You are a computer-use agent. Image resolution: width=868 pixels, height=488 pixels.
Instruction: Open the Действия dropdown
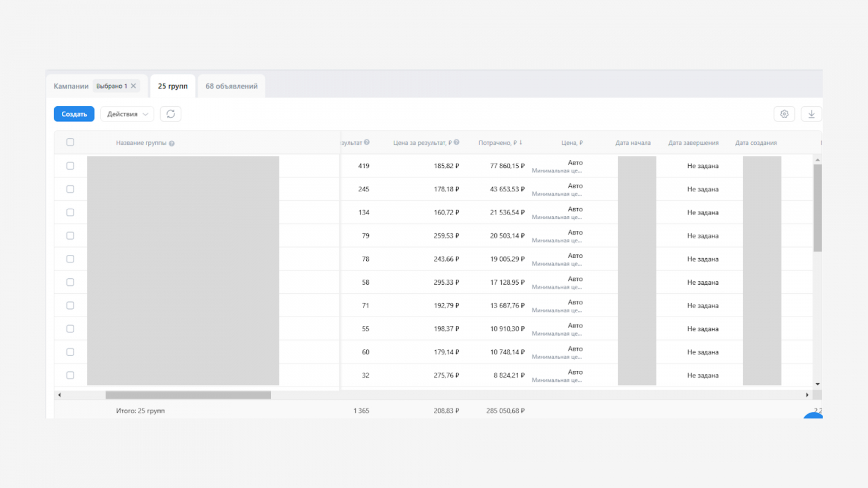127,114
